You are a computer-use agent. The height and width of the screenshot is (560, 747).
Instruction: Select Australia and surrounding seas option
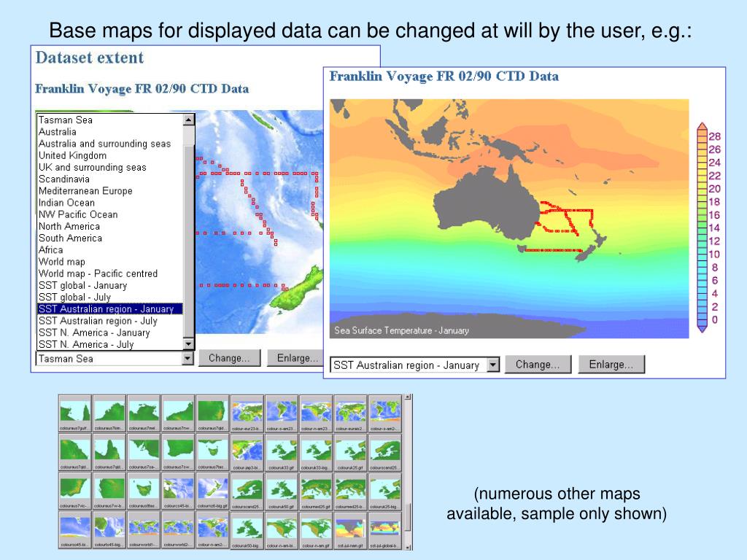(x=109, y=144)
